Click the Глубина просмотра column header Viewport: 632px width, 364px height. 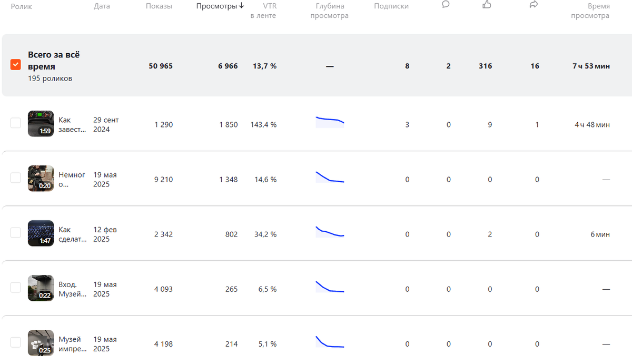tap(330, 11)
